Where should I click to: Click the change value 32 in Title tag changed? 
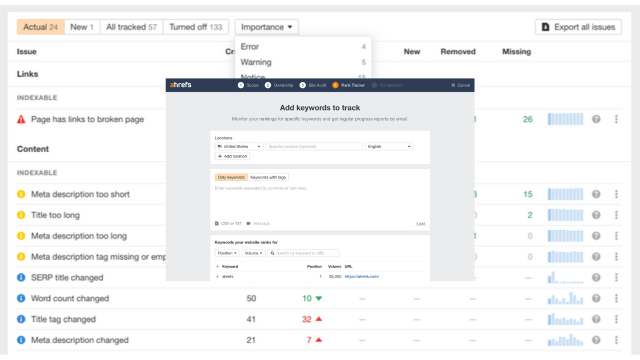tap(307, 319)
